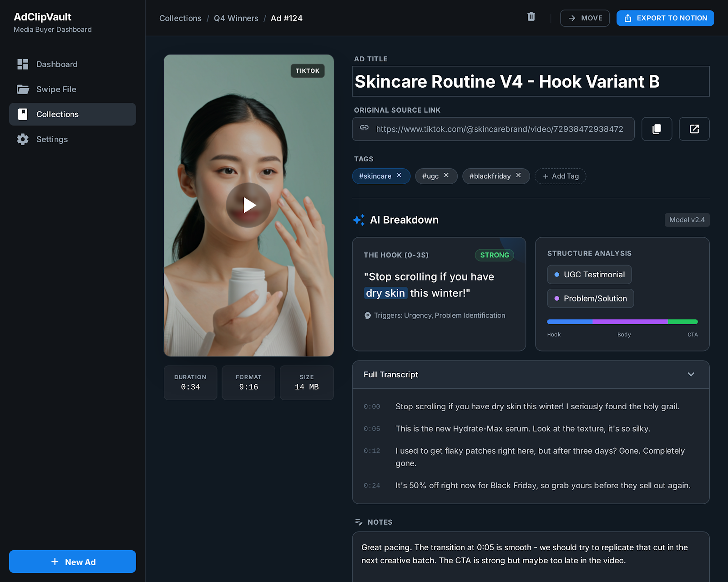Collapse the Full Transcript section

tap(691, 375)
